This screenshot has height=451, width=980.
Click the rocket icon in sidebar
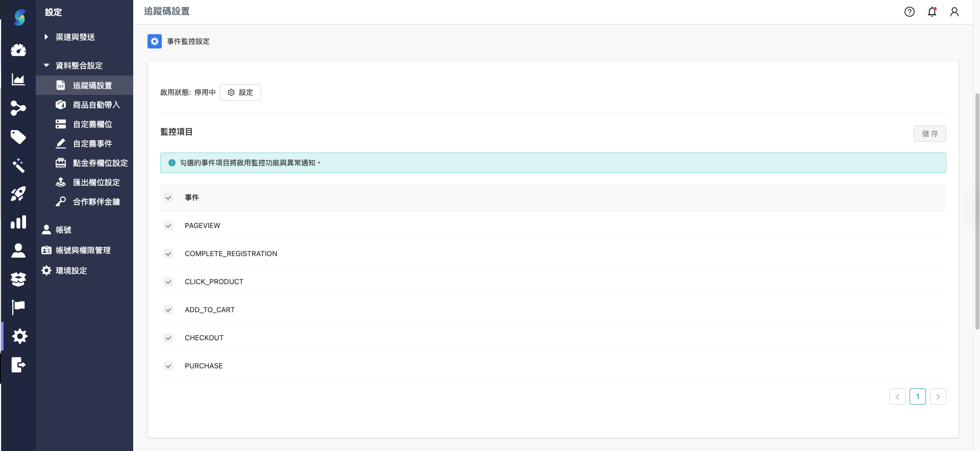point(18,194)
